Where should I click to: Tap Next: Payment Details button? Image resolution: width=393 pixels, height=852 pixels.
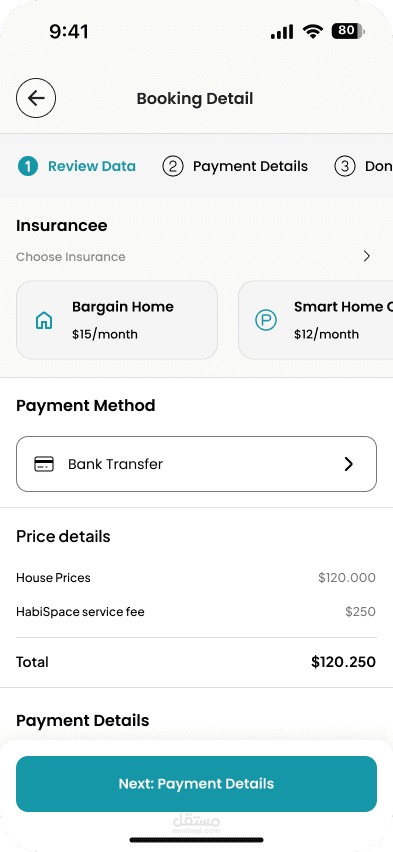pos(196,784)
